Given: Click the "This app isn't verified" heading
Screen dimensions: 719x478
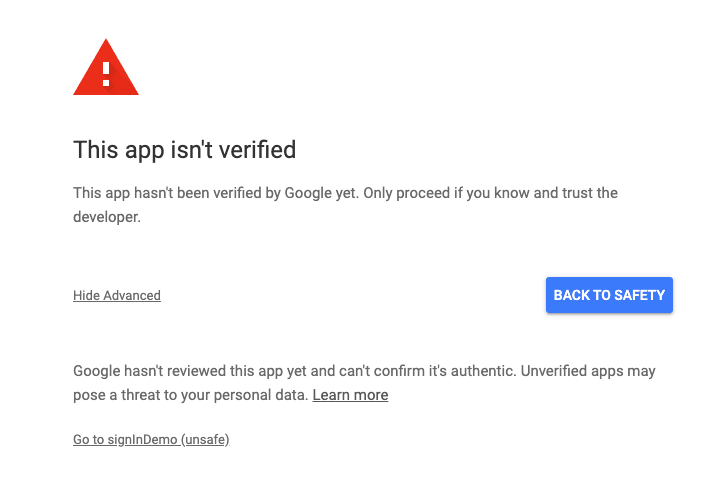Looking at the screenshot, I should click(x=184, y=150).
